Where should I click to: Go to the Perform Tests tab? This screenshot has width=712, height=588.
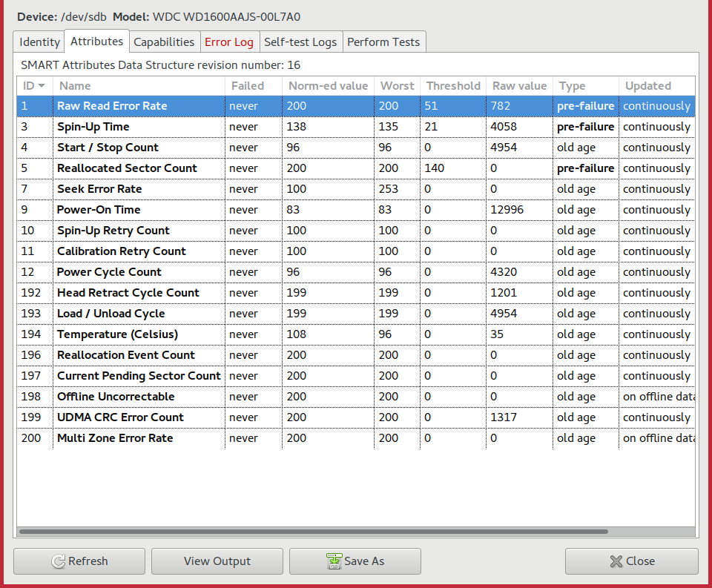coord(383,42)
